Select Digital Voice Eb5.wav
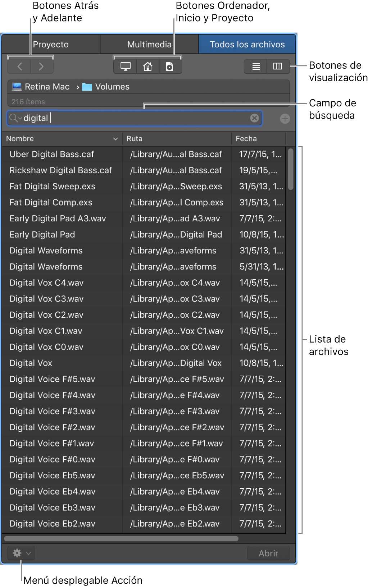The image size is (377, 588). pos(144,476)
